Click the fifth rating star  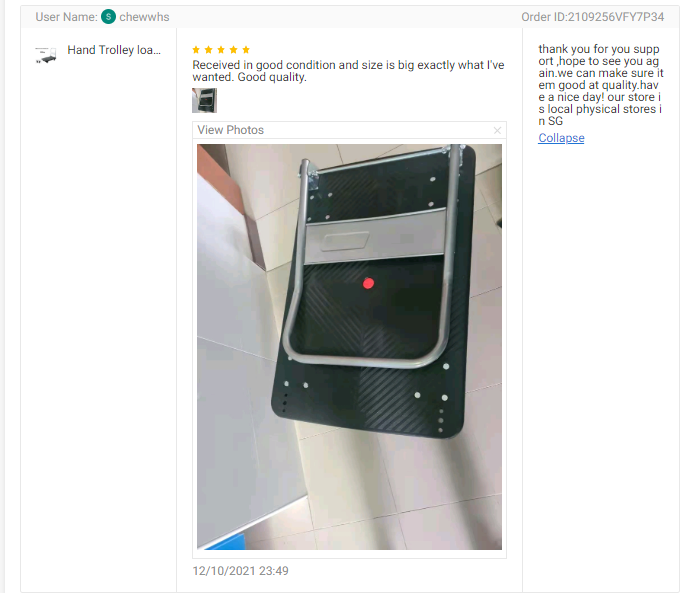[x=246, y=50]
